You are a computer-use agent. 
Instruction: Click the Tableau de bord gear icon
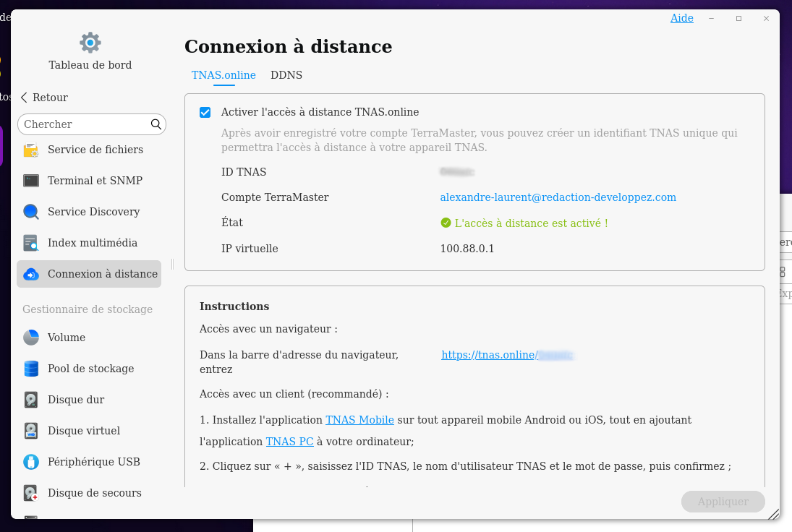click(x=90, y=43)
